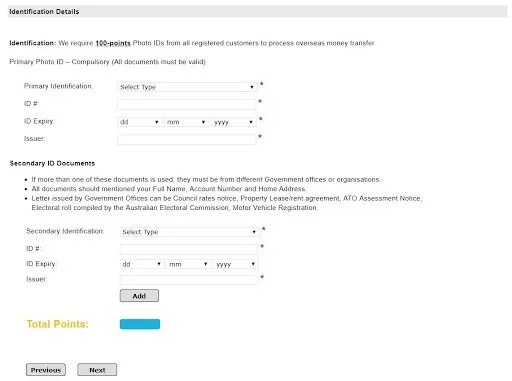Viewport: 512px width, 381px height.
Task: Click the primary ID # input field
Action: tap(187, 104)
